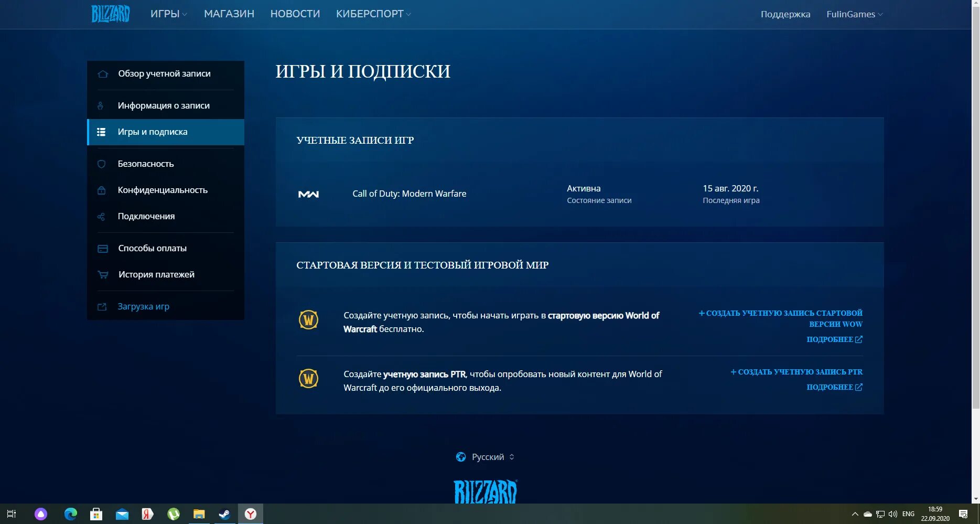Viewport: 980px width, 524px height.
Task: Open the taskbar clock and calendar
Action: pyautogui.click(x=935, y=514)
